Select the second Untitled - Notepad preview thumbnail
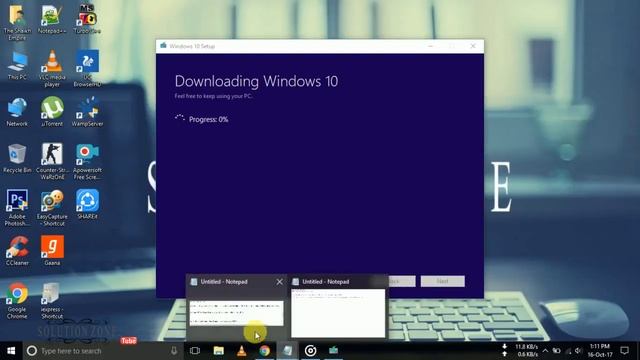This screenshot has height=360, width=640. point(338,313)
